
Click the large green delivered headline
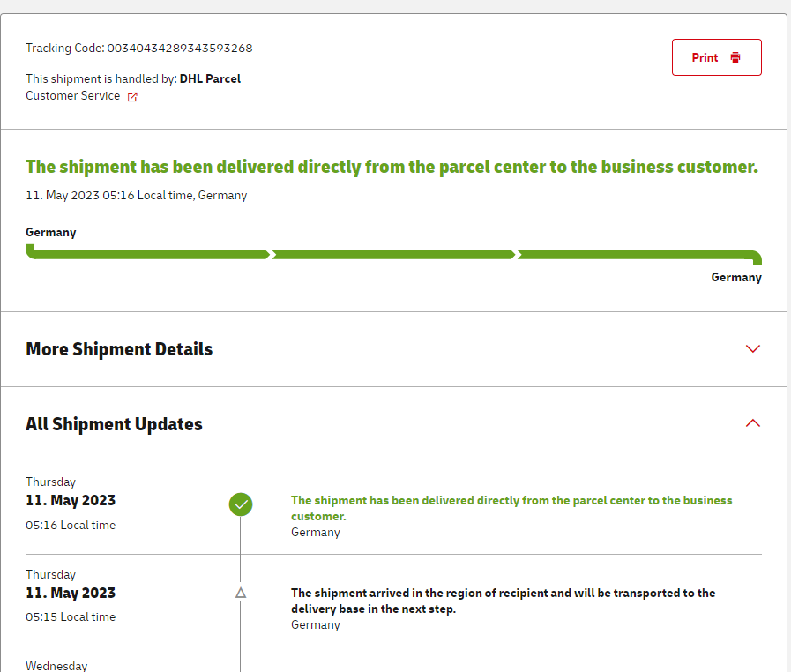click(x=392, y=167)
